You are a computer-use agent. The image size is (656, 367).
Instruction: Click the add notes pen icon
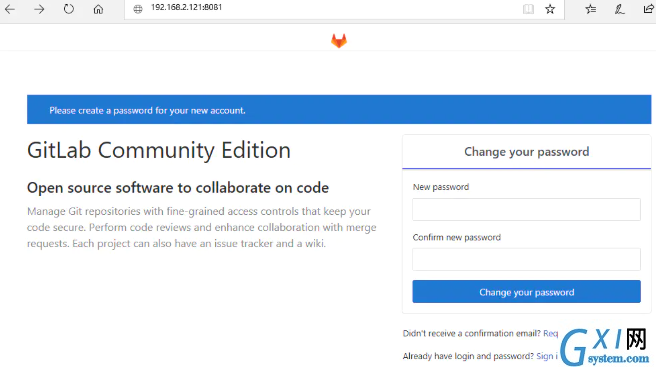pyautogui.click(x=620, y=9)
